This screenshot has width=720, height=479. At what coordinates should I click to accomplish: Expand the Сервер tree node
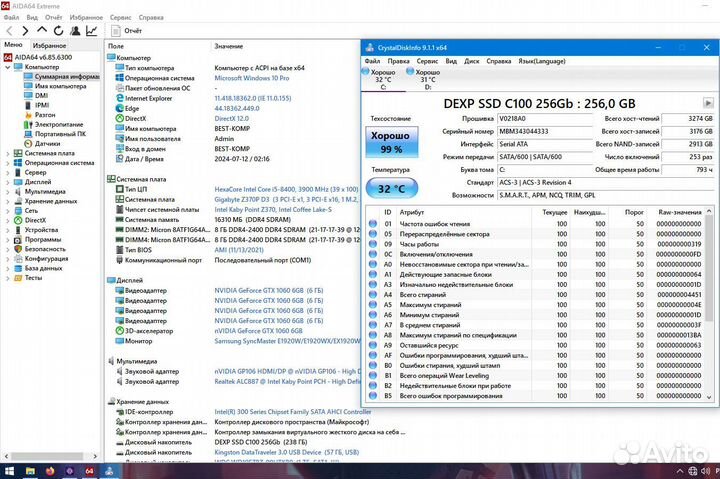[7, 173]
